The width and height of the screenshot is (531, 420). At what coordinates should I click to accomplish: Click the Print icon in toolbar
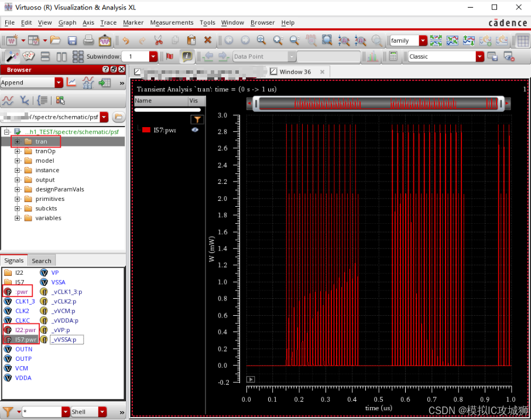pyautogui.click(x=88, y=40)
